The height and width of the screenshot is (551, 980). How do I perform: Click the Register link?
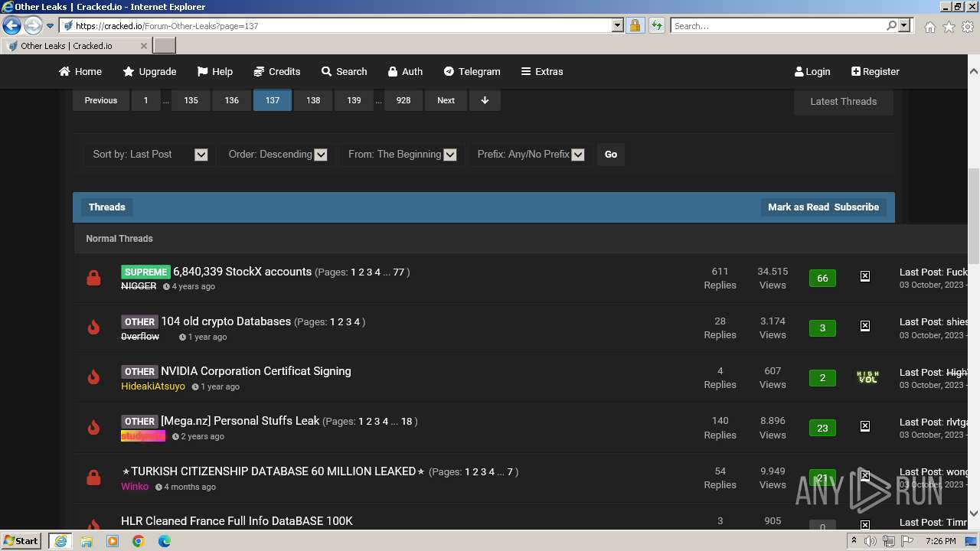(875, 71)
